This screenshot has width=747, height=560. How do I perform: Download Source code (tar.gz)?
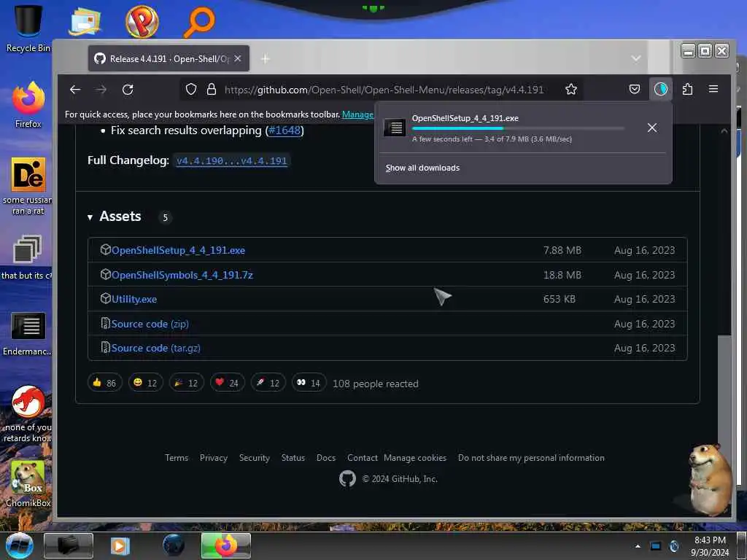click(x=156, y=348)
